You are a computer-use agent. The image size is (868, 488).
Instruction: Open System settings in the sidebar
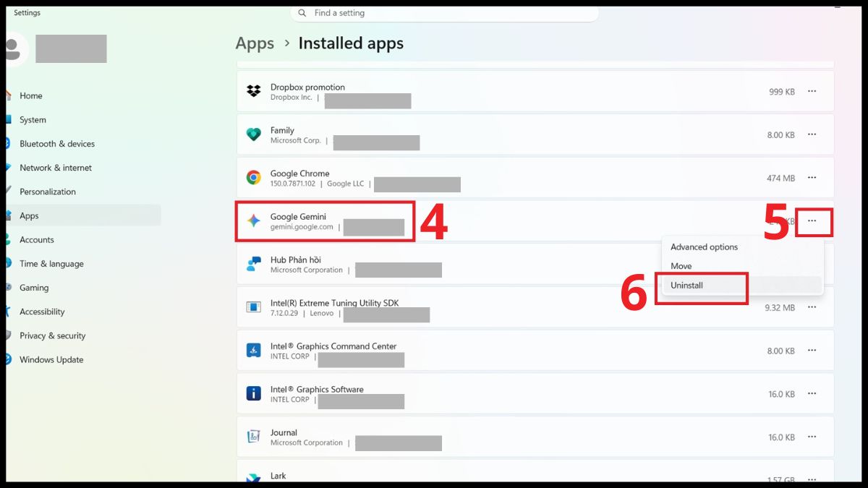[x=33, y=120]
